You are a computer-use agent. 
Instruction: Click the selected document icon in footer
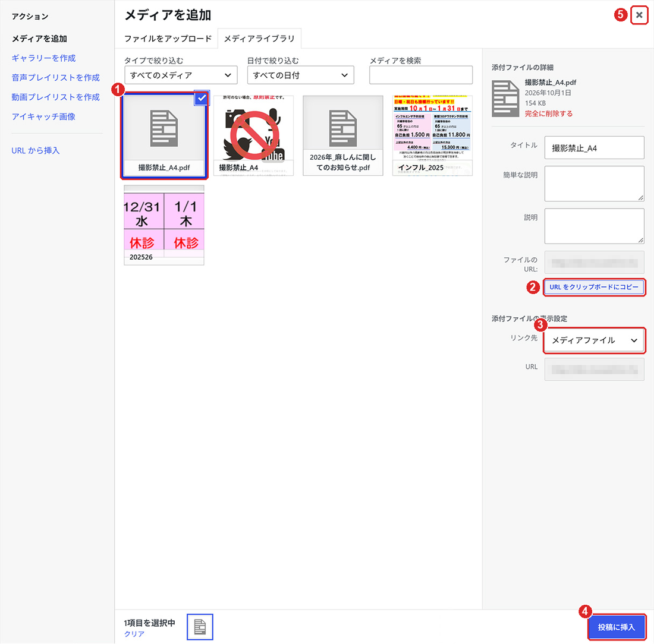point(200,627)
